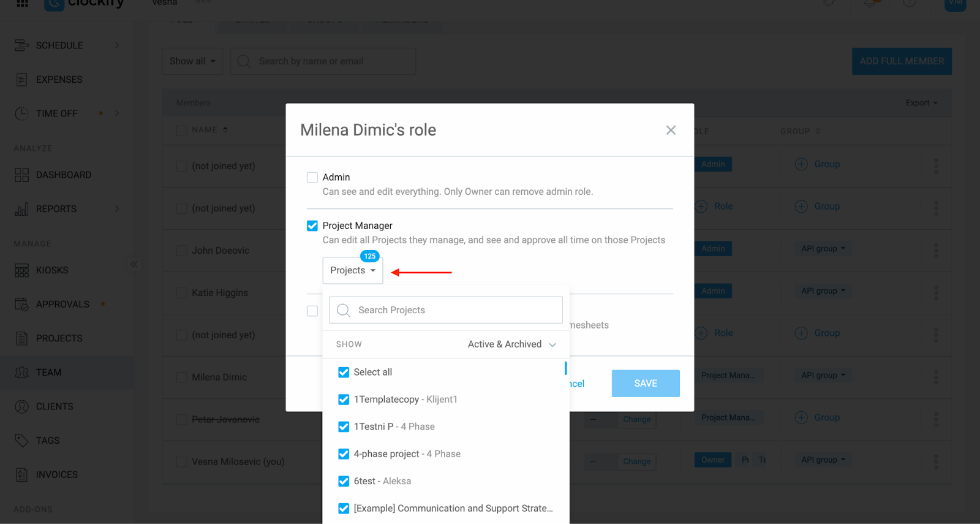Open the Reports bar chart icon
The height and width of the screenshot is (524, 980).
pos(21,209)
